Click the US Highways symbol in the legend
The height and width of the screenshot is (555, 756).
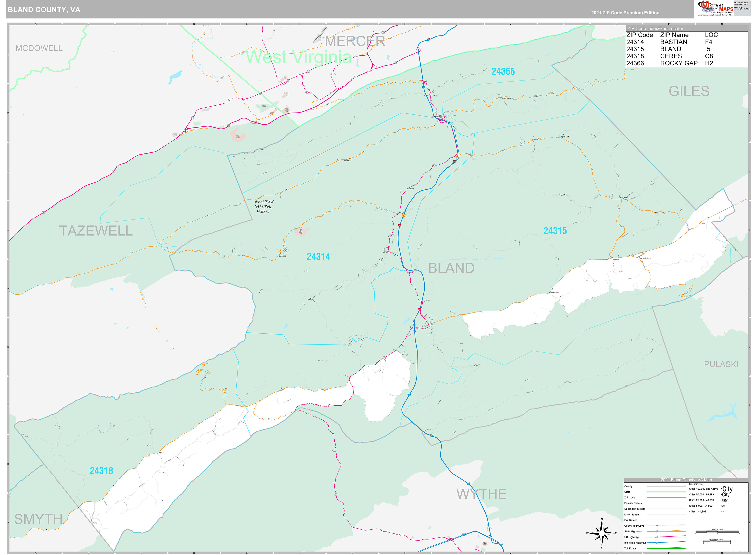pos(657,537)
